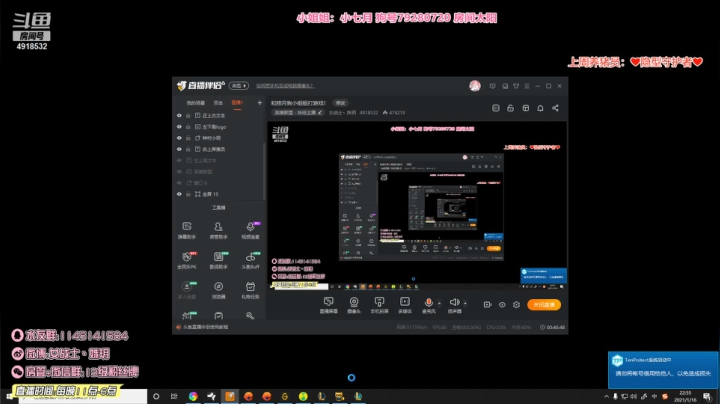Show the hidden 窗口 6 layer
720x404 pixels.
point(179,183)
